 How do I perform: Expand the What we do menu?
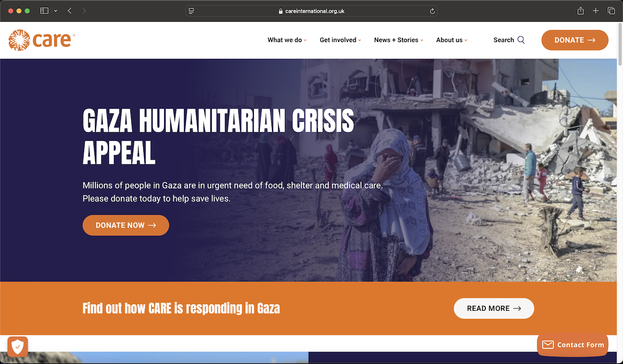click(x=287, y=40)
